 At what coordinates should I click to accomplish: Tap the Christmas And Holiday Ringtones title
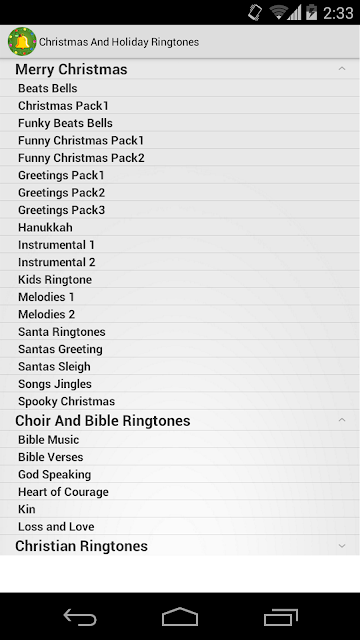[119, 42]
